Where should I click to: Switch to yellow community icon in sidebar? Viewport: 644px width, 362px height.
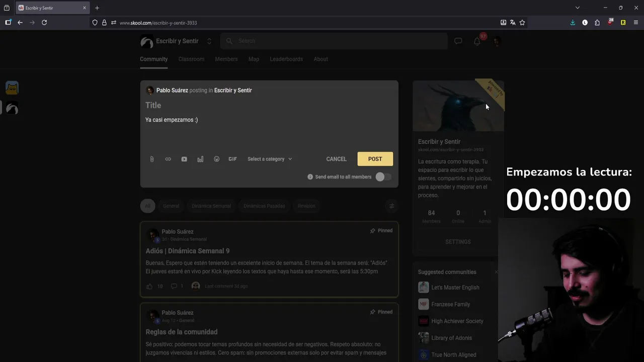[x=12, y=88]
